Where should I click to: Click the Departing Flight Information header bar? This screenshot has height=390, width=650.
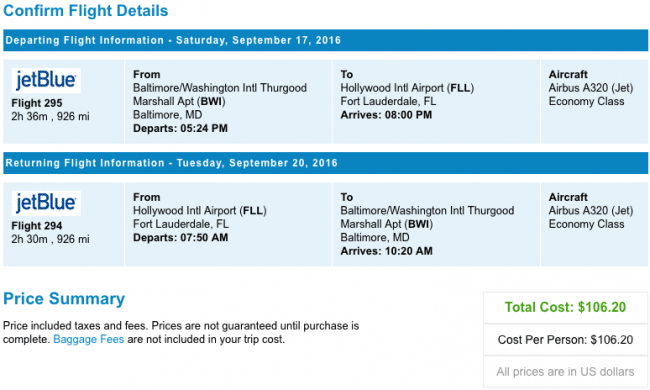(325, 40)
